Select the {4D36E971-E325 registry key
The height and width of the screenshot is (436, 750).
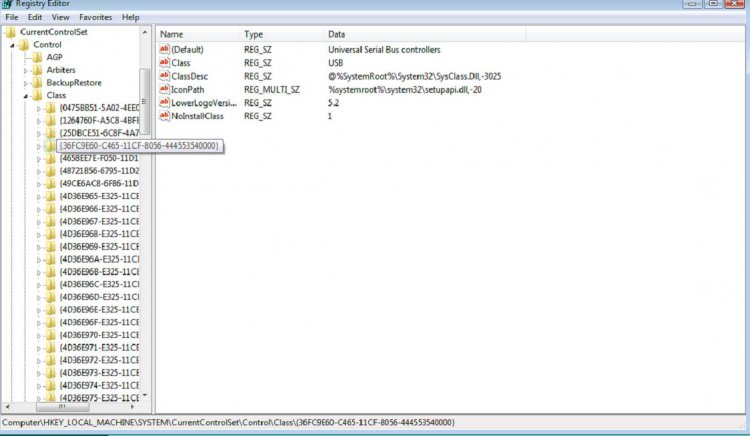pyautogui.click(x=99, y=348)
